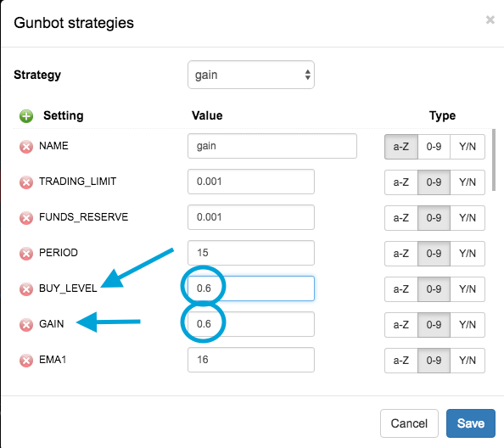
Task: Click the GAIN value input field
Action: coord(251,324)
